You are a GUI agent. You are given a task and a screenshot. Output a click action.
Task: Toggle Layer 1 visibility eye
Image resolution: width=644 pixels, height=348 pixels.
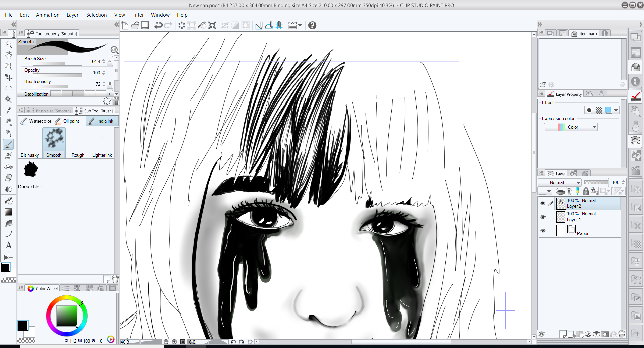pyautogui.click(x=543, y=217)
